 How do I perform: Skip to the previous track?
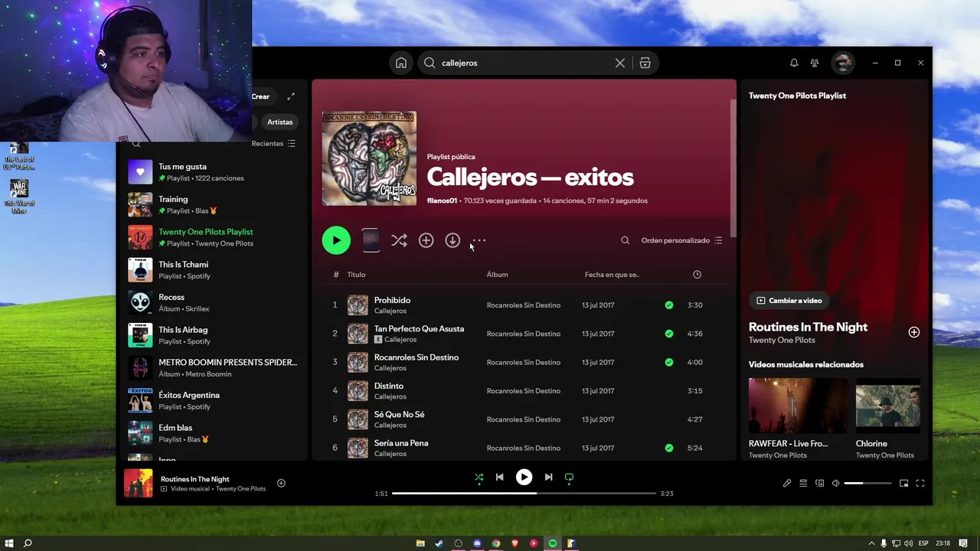click(499, 477)
